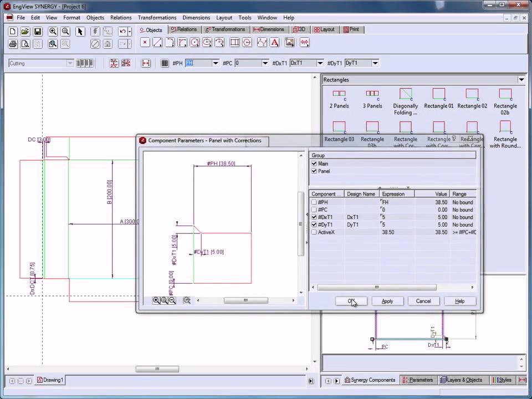Click the Zoom window icon in top toolbar
The height and width of the screenshot is (399, 532).
tap(53, 44)
